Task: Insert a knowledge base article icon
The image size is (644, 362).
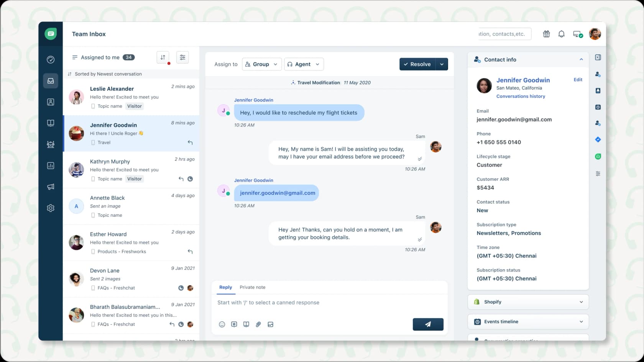Action: [x=246, y=324]
